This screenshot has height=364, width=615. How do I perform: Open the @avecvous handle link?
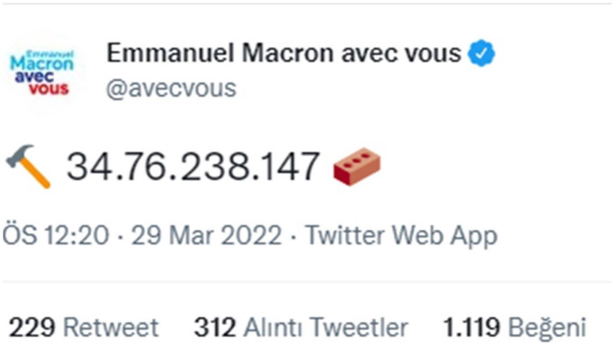click(x=171, y=88)
